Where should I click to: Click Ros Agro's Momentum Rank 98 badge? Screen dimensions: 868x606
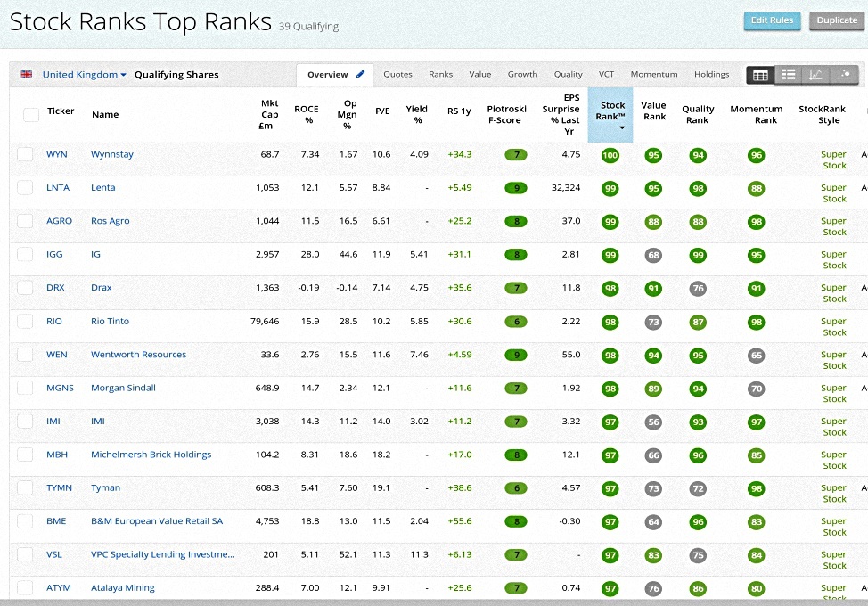click(x=757, y=222)
